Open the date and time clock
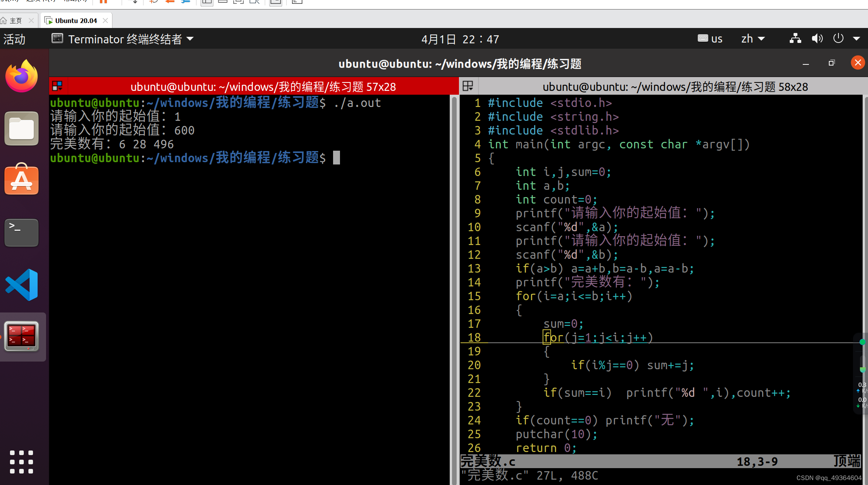Screen dimensions: 868x485 460,39
